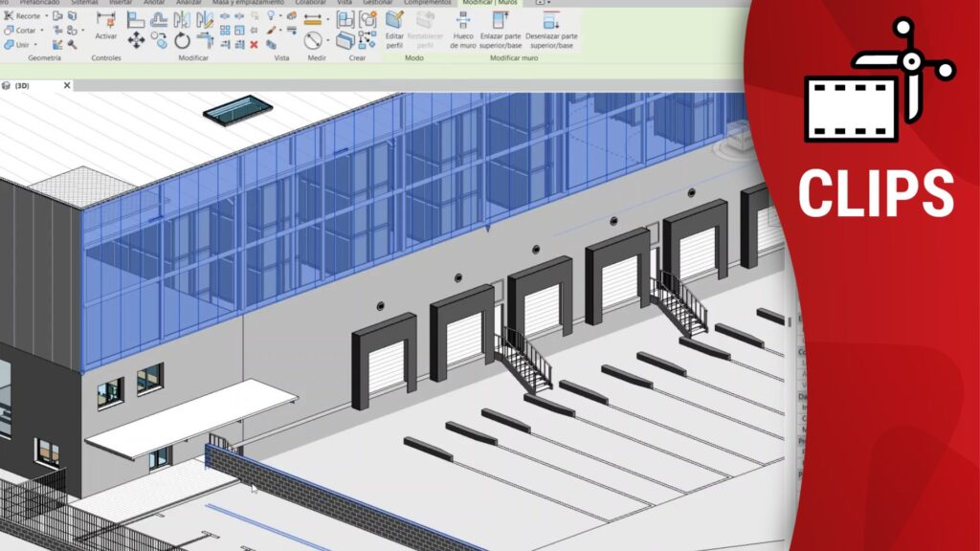The width and height of the screenshot is (980, 551).
Task: Expand the Cortar geometry dropdown
Action: tap(41, 31)
